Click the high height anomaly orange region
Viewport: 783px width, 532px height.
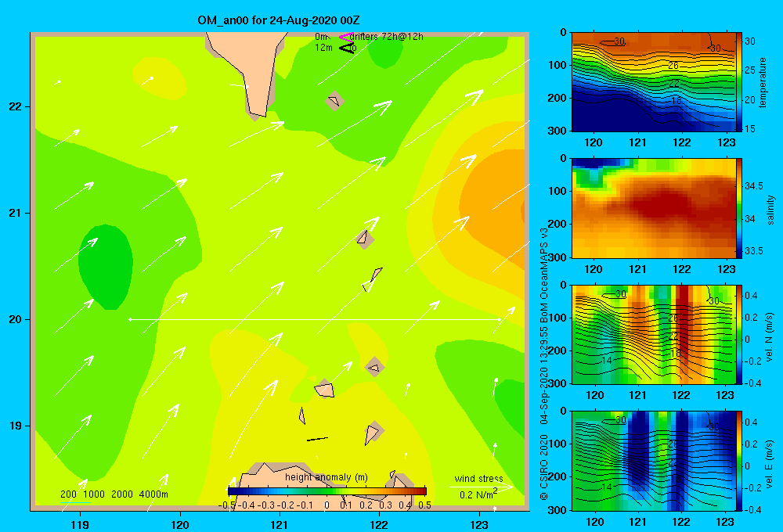[x=492, y=205]
